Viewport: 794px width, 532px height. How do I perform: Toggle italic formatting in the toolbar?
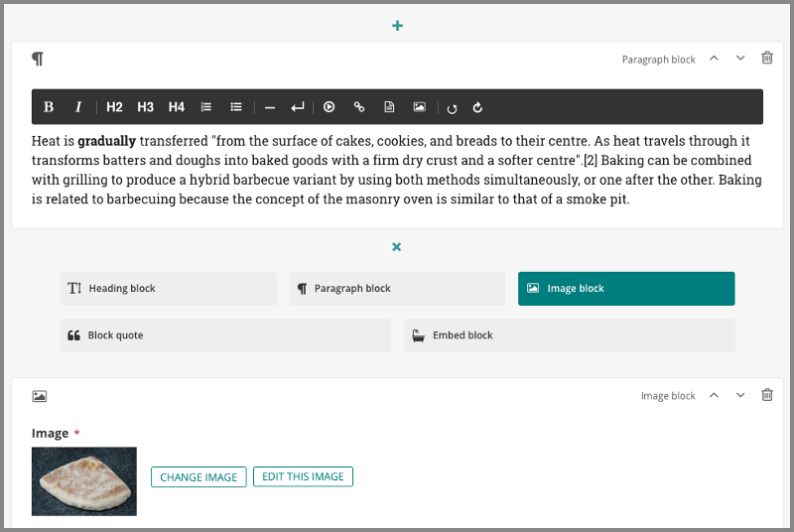(x=78, y=107)
